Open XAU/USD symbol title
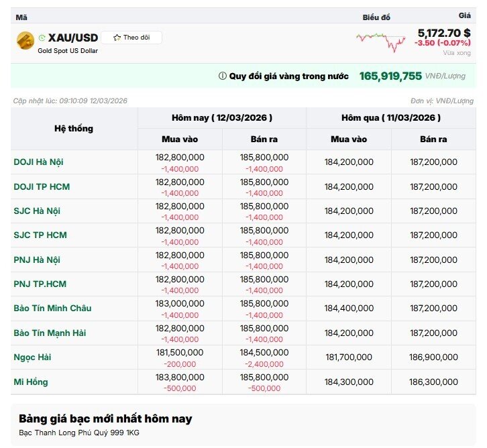 (x=73, y=38)
